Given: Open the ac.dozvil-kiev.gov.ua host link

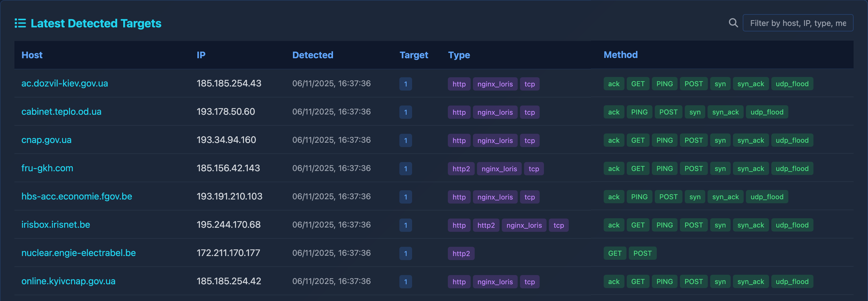Looking at the screenshot, I should pyautogui.click(x=65, y=84).
